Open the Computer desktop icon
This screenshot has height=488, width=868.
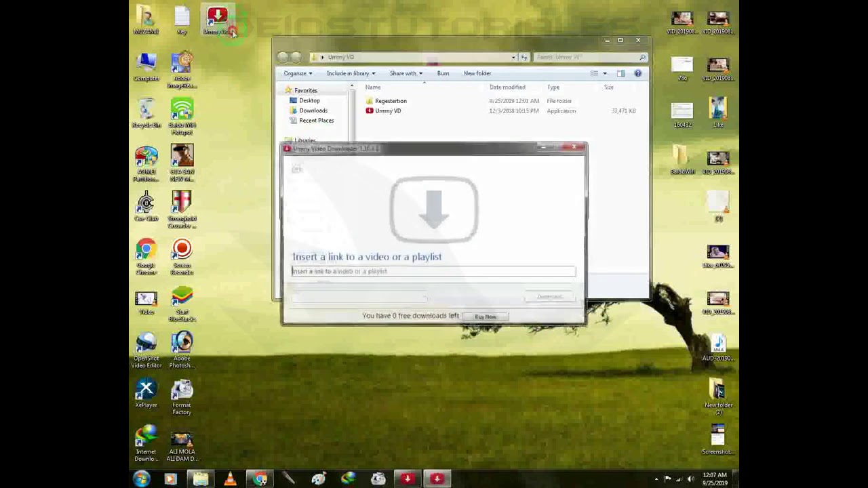click(146, 67)
